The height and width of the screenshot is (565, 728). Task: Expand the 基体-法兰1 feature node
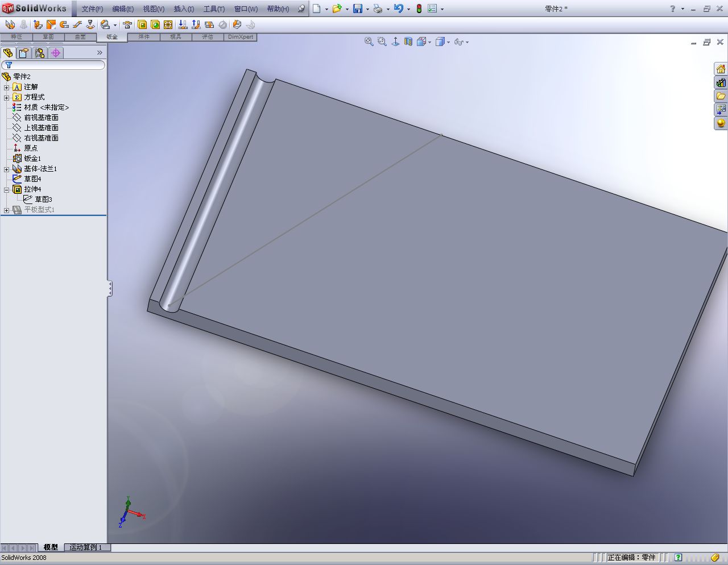click(7, 169)
